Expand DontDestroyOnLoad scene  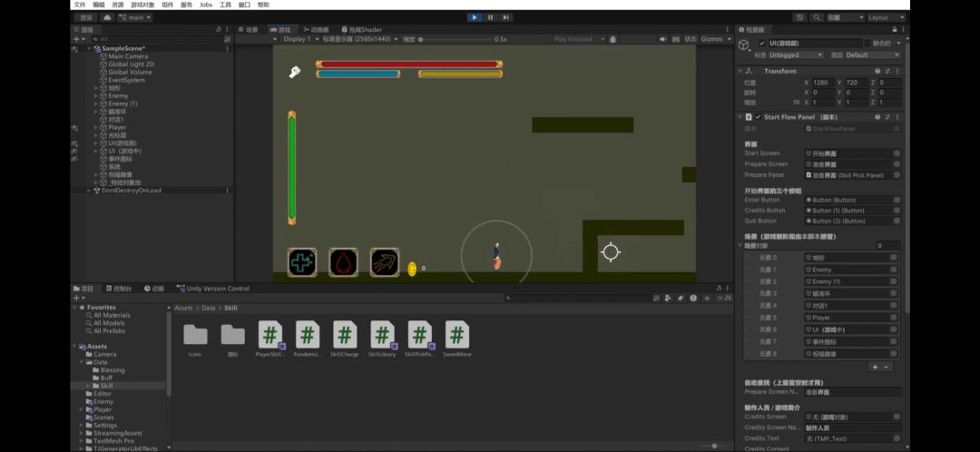pos(89,191)
